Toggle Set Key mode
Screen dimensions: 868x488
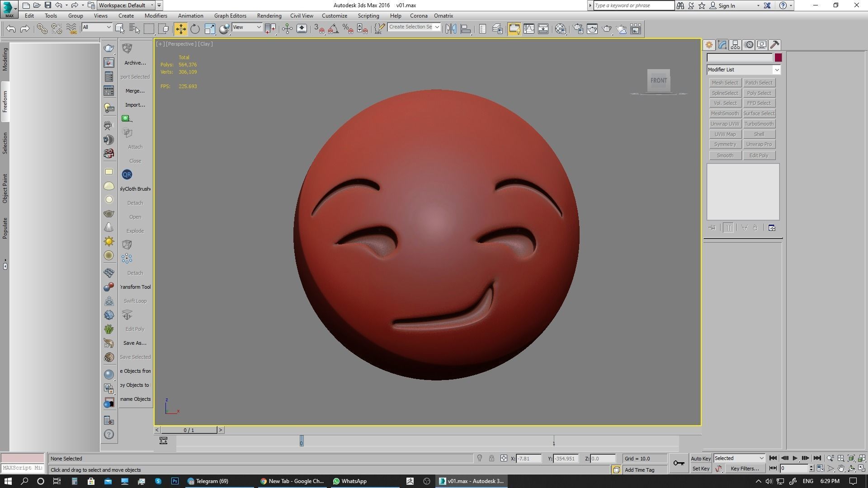click(701, 469)
